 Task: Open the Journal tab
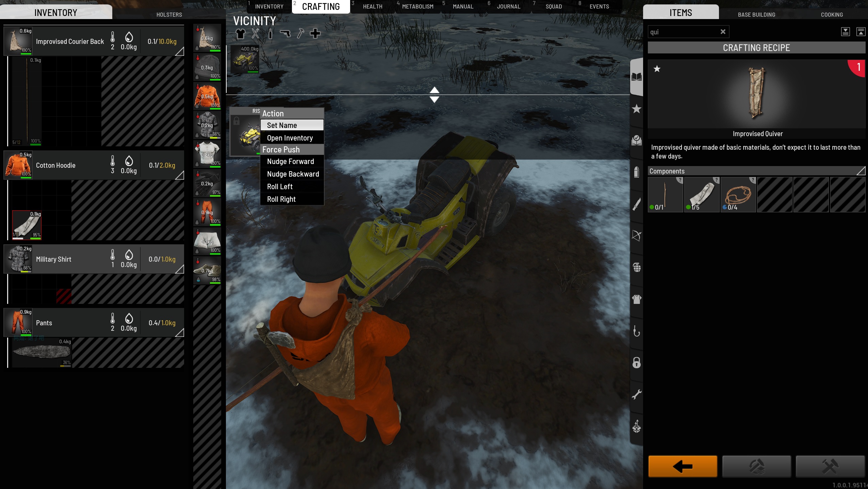tap(508, 6)
